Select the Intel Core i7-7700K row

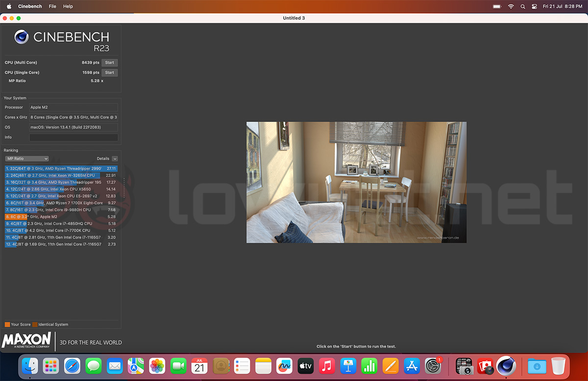point(61,230)
